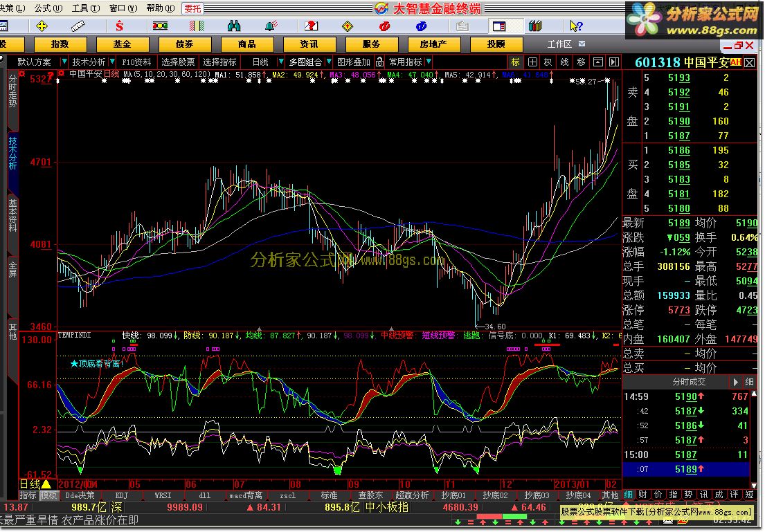Click the grid 田 layout icon
Viewport: 765px width, 532px height.
(x=532, y=62)
